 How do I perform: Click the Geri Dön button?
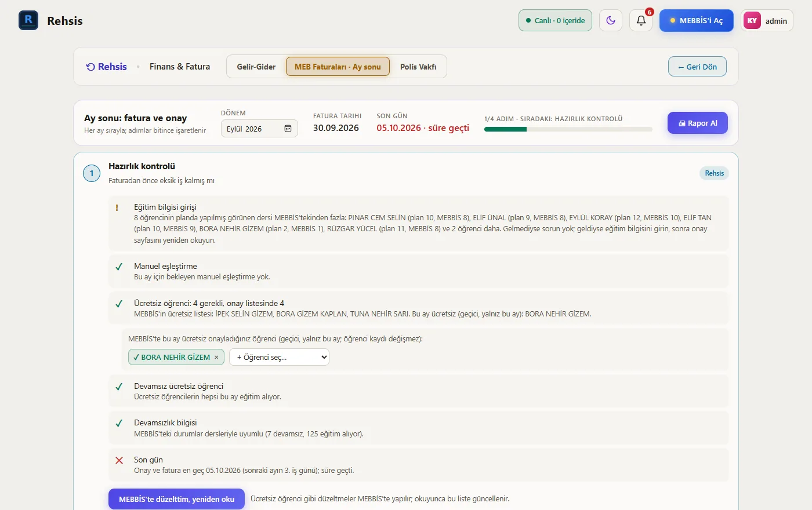[697, 67]
